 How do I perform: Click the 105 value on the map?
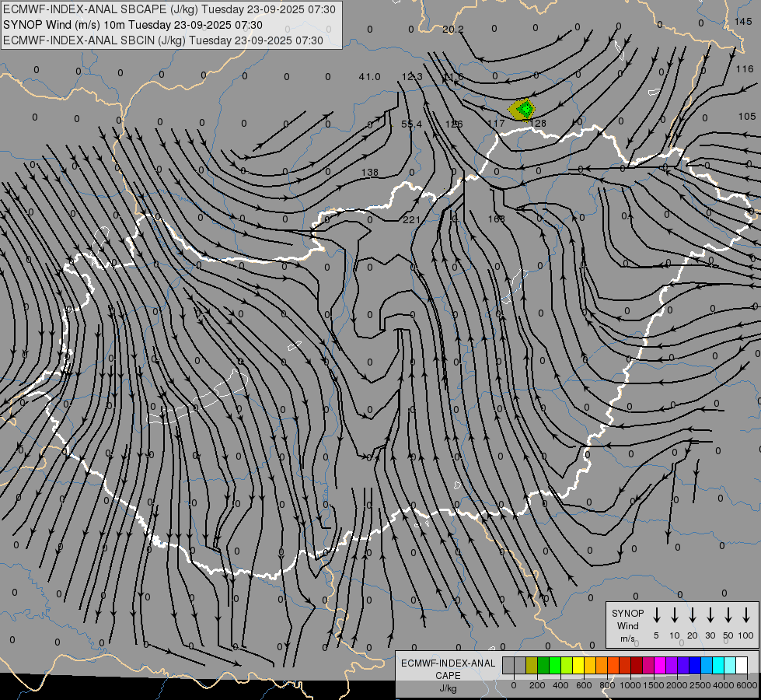(x=747, y=117)
